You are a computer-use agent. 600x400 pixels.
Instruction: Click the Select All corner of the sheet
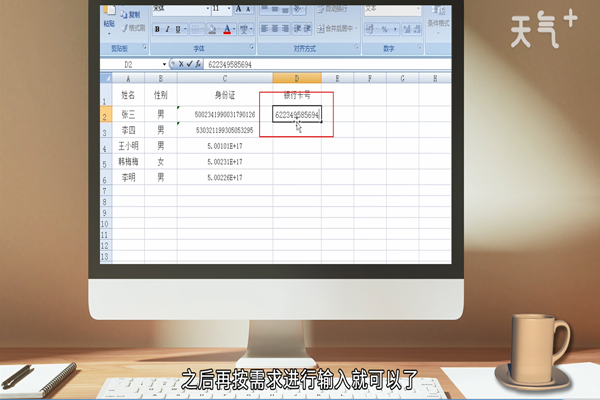click(106, 78)
